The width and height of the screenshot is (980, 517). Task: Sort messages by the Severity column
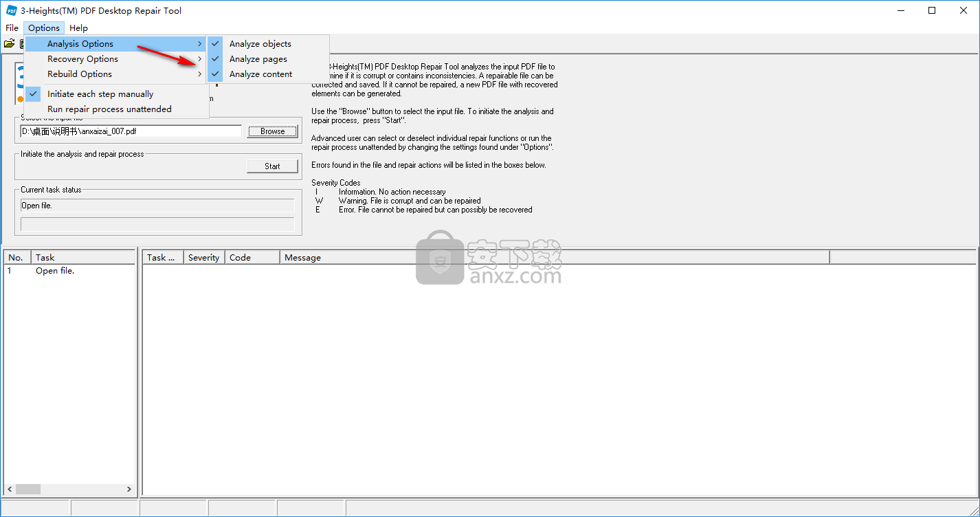click(204, 258)
